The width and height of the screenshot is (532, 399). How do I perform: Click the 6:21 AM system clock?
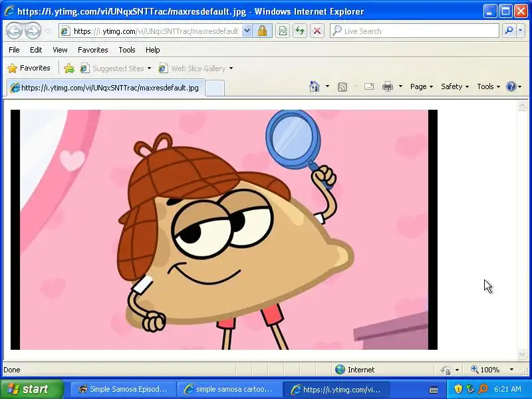pyautogui.click(x=507, y=389)
